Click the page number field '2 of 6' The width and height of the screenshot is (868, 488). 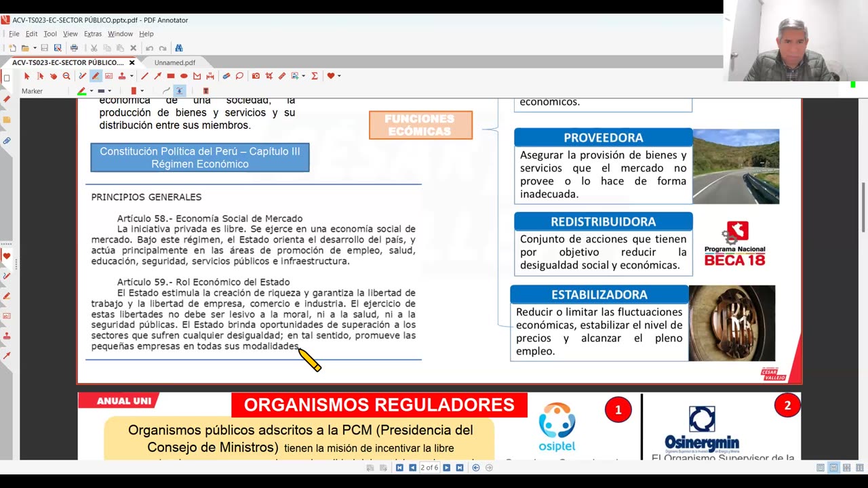(x=429, y=468)
